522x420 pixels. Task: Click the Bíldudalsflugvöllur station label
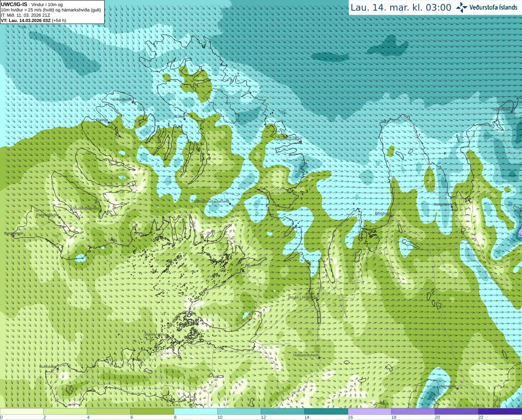coord(85,208)
